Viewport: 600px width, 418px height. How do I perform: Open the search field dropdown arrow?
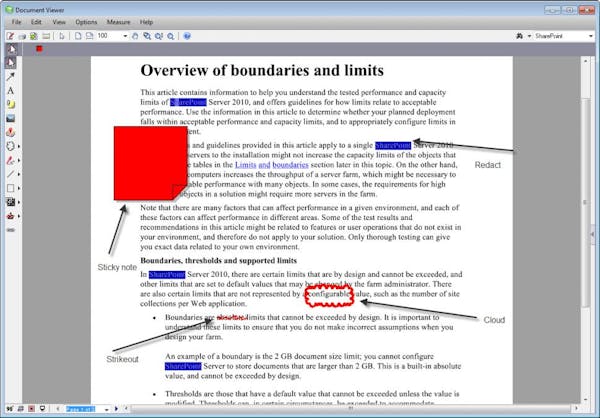click(x=591, y=36)
